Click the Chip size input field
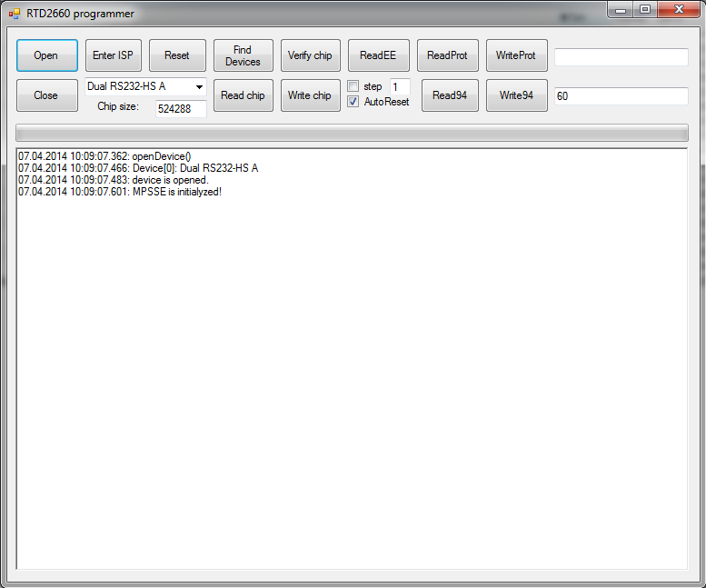The width and height of the screenshot is (706, 588). pyautogui.click(x=180, y=108)
